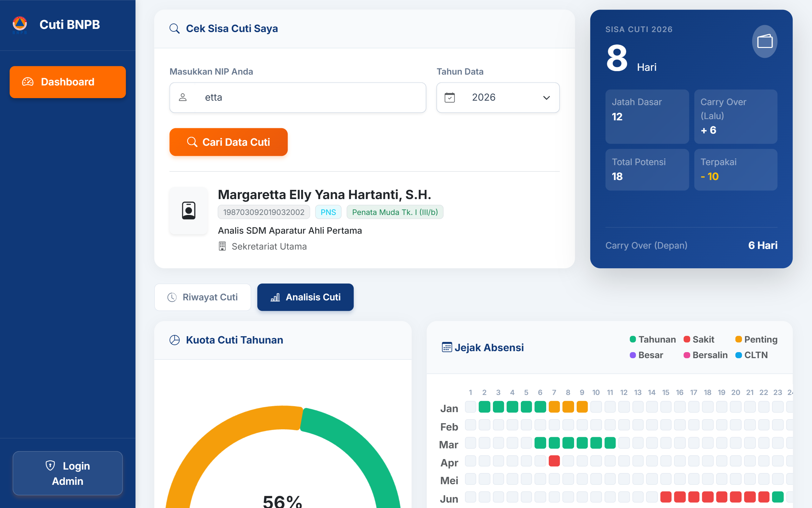Click the day 10 column header
Image resolution: width=812 pixels, height=508 pixels.
[x=596, y=392]
